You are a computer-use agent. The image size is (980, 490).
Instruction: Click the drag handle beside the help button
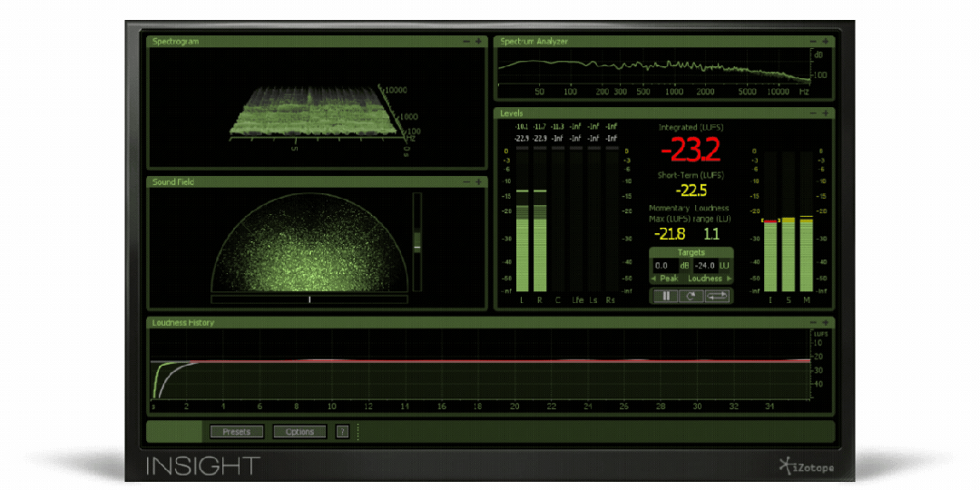[358, 432]
